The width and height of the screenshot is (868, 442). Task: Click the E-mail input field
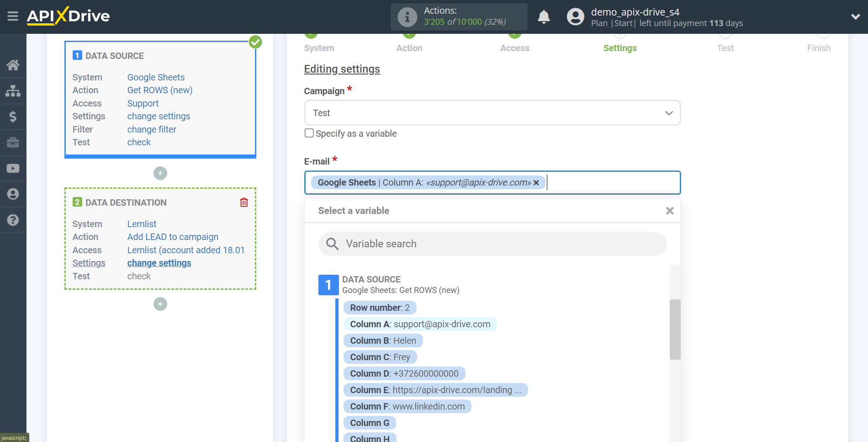(492, 182)
